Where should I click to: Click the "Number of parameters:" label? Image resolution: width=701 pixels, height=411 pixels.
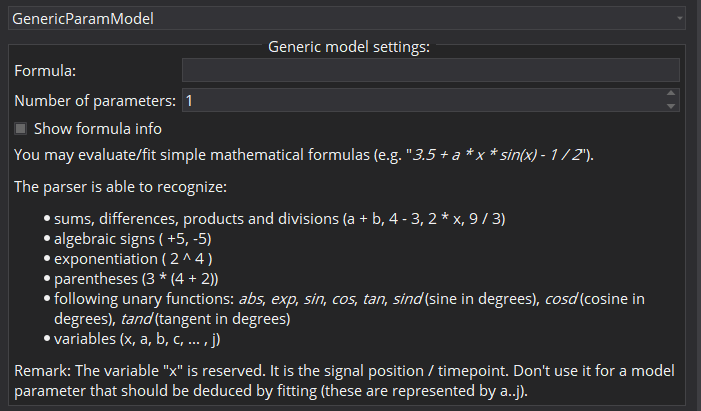click(95, 101)
